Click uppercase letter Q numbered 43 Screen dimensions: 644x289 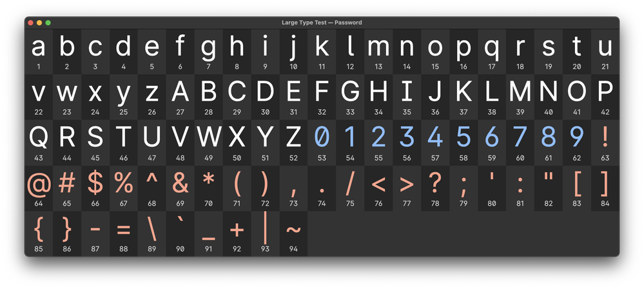[39, 139]
